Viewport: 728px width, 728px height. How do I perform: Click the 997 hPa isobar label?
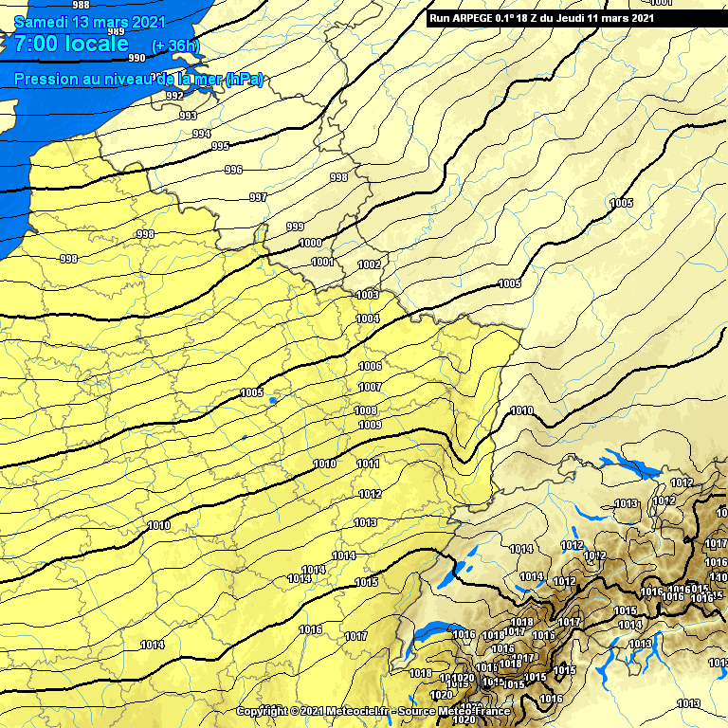coord(258,197)
